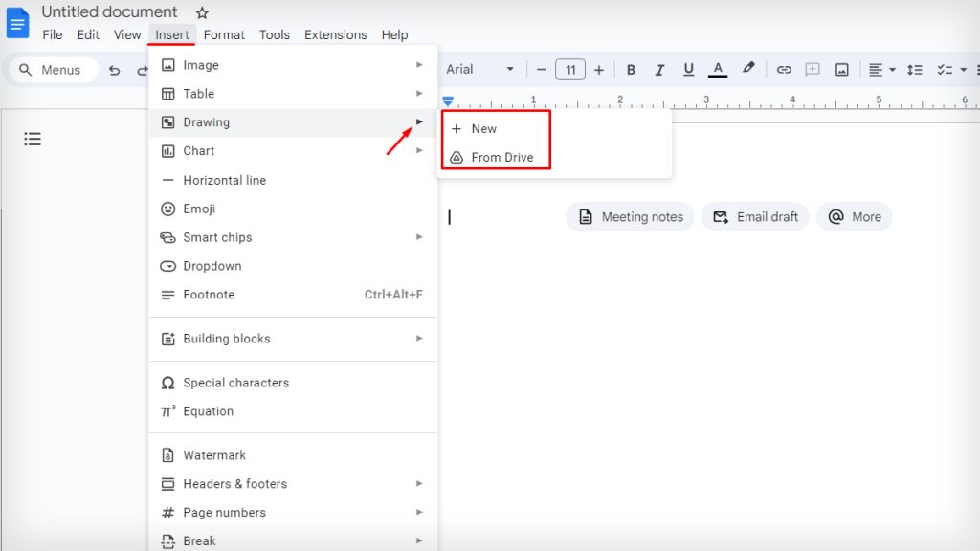
Task: Open the Edit menu
Action: (x=88, y=35)
